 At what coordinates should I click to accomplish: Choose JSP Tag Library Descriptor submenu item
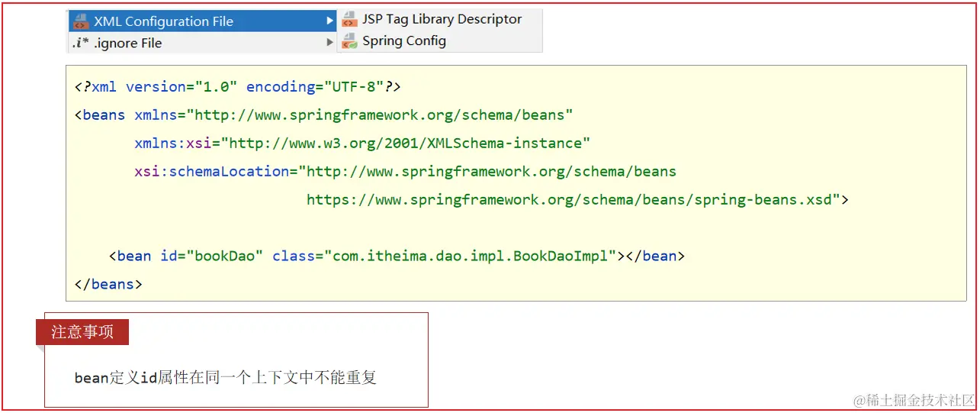pos(440,19)
